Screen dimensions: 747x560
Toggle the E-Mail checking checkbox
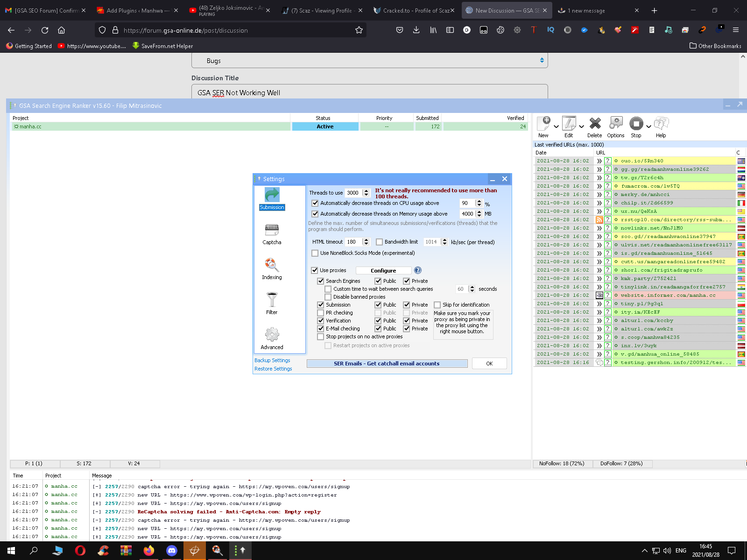[321, 329]
